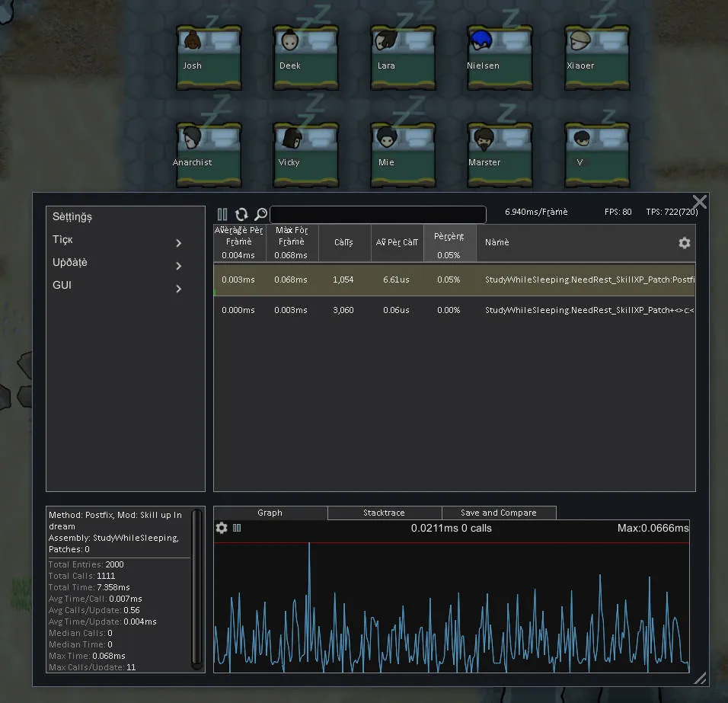The height and width of the screenshot is (703, 728).
Task: Sort by the Calls column header
Action: 344,242
